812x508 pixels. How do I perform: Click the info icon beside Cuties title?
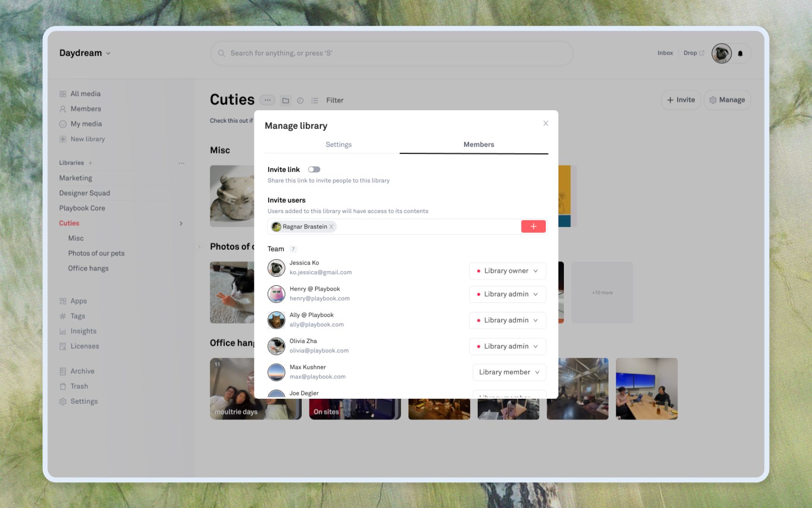(300, 100)
